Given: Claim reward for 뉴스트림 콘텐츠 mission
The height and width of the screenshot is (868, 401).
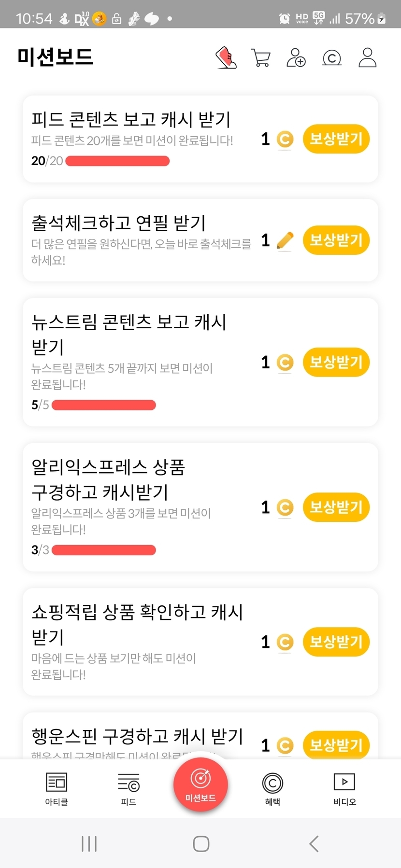Looking at the screenshot, I should point(336,362).
